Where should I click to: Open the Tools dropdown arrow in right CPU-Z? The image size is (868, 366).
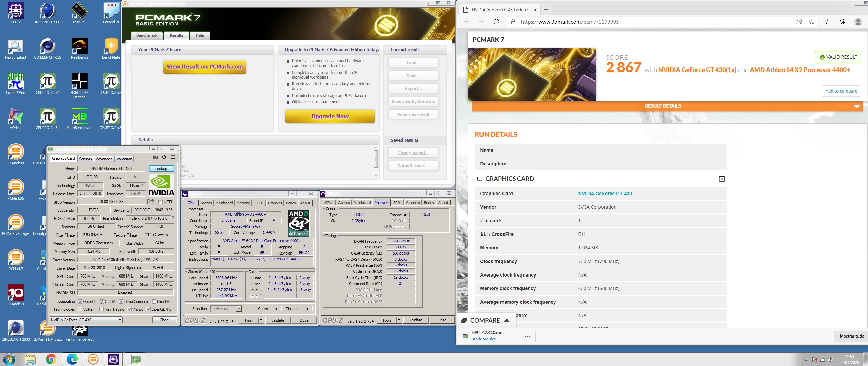pyautogui.click(x=399, y=320)
